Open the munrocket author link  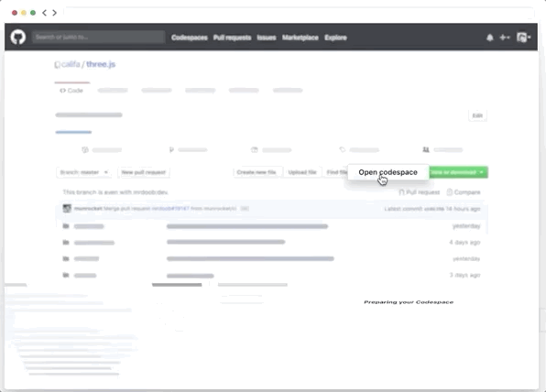click(x=88, y=209)
